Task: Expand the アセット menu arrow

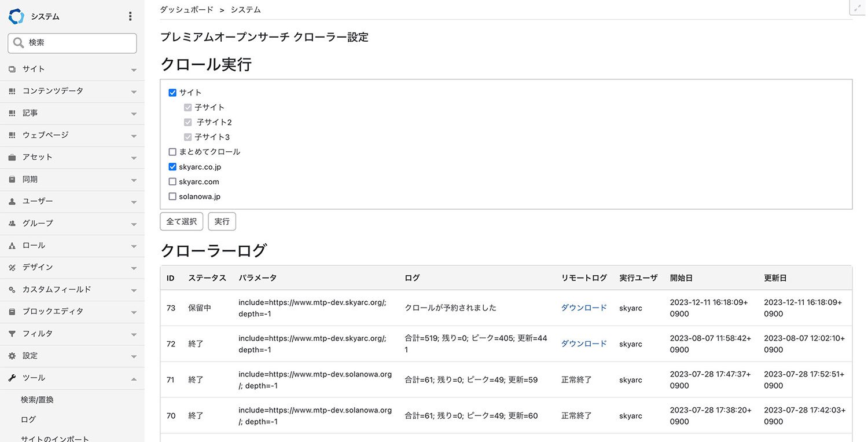Action: [134, 158]
